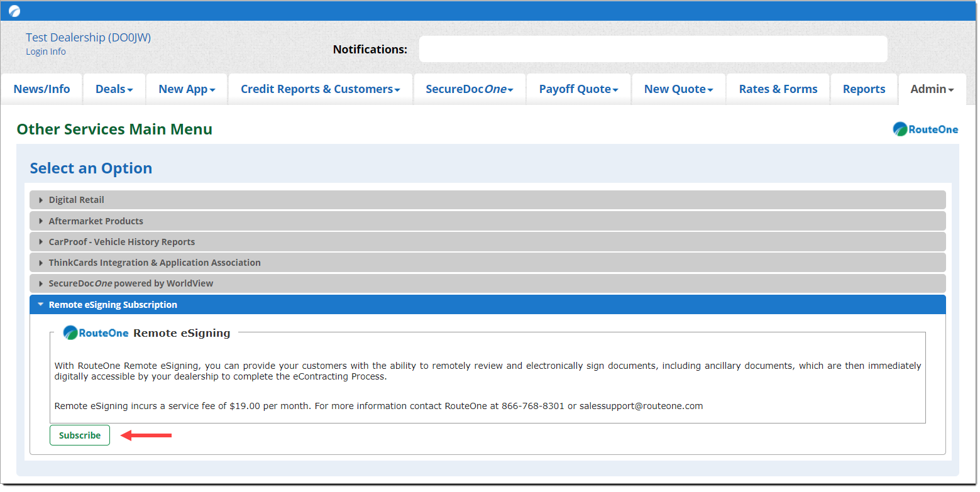Click the '$19.00 per month' fee text
This screenshot has height=492, width=980.
click(x=270, y=406)
